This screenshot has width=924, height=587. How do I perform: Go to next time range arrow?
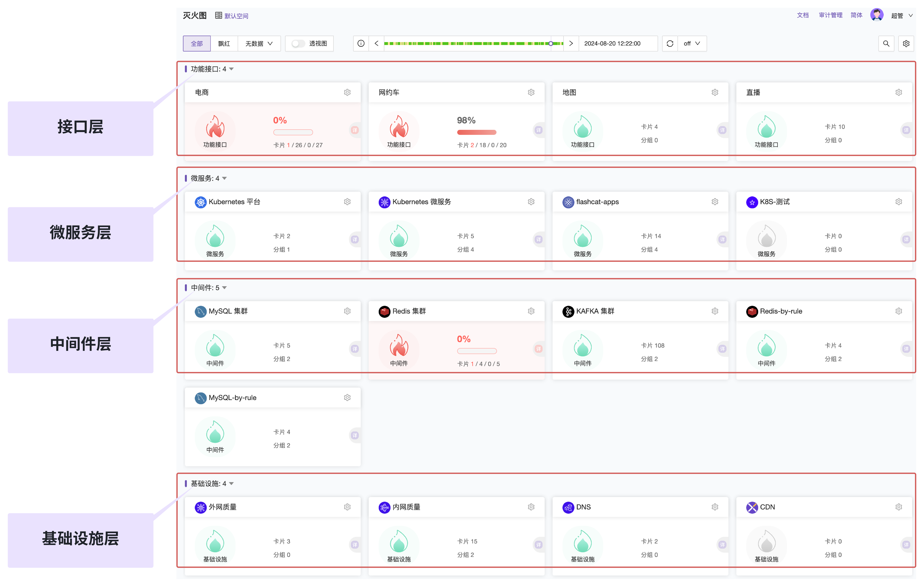[x=571, y=44]
